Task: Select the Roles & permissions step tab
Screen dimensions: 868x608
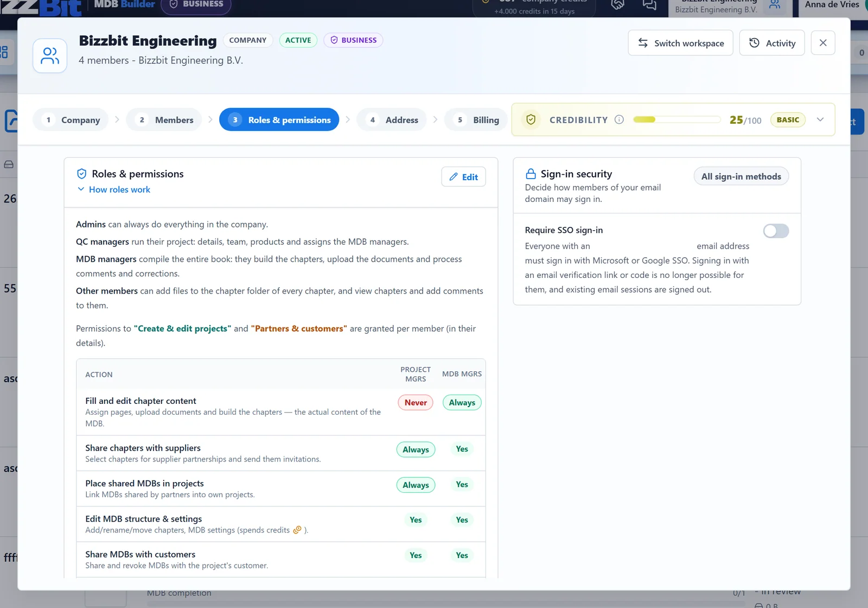Action: coord(279,120)
